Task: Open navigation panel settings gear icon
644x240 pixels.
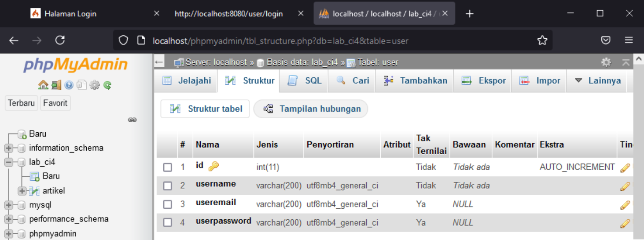Action: pyautogui.click(x=94, y=85)
